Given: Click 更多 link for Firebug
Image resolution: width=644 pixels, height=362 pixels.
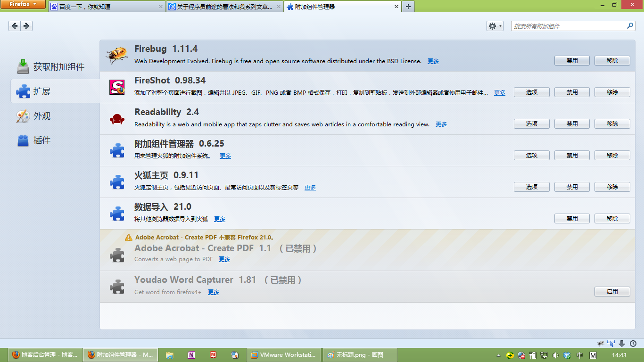Looking at the screenshot, I should click(x=433, y=61).
